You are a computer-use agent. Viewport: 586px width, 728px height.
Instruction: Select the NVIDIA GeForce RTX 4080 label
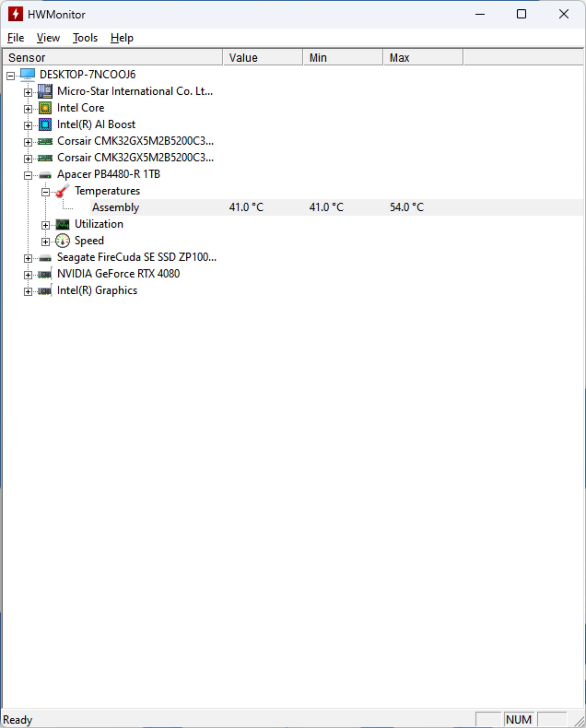(118, 274)
